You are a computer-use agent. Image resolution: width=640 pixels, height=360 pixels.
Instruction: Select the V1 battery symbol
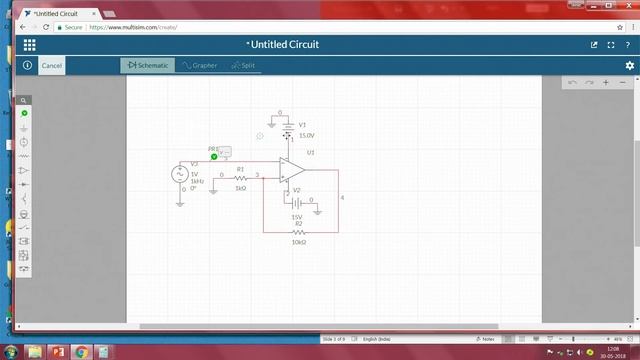pos(288,127)
